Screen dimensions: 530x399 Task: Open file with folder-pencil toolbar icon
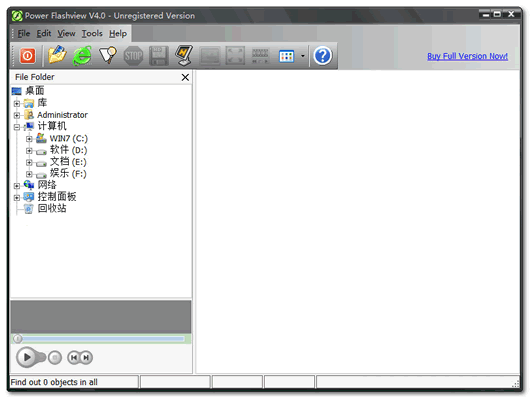click(x=57, y=55)
